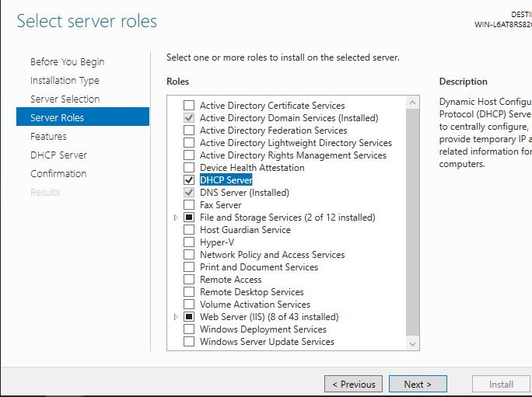Check Windows Server Update Services checkbox
This screenshot has height=397, width=532.
point(189,342)
